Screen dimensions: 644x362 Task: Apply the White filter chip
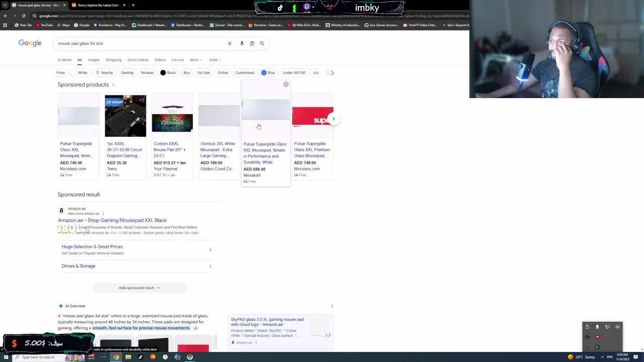[80, 73]
